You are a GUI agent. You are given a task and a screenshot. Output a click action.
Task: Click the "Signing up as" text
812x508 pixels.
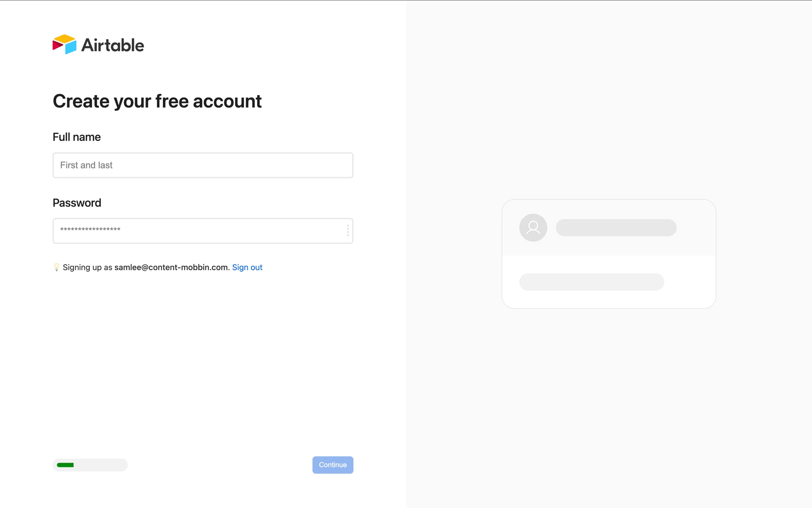pyautogui.click(x=87, y=267)
